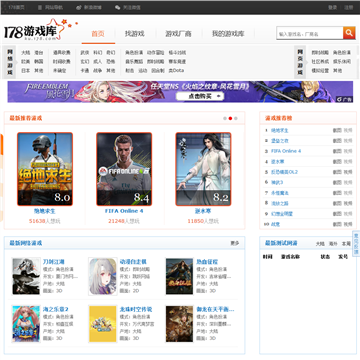Click the orange search magnifier button
The image size is (360, 360).
pos(349,33)
